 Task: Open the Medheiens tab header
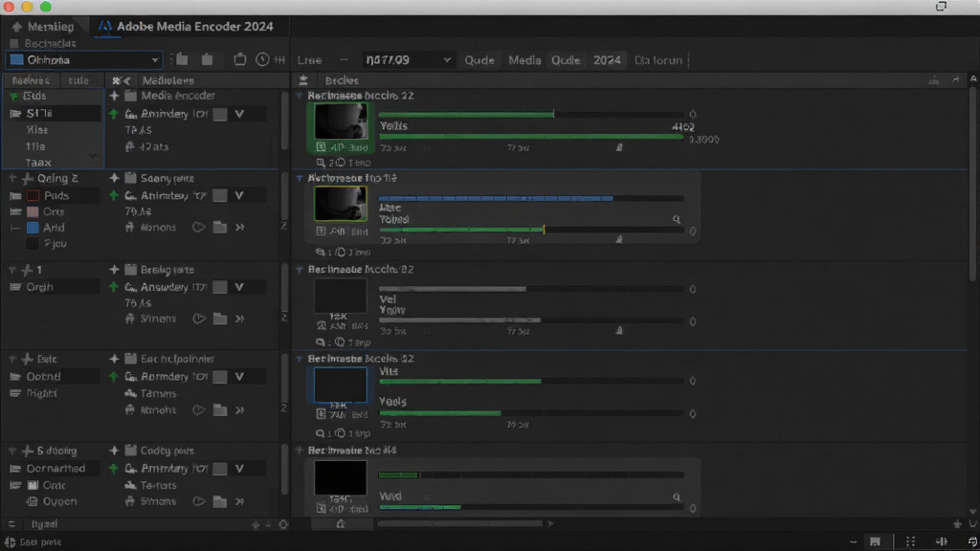tap(168, 80)
